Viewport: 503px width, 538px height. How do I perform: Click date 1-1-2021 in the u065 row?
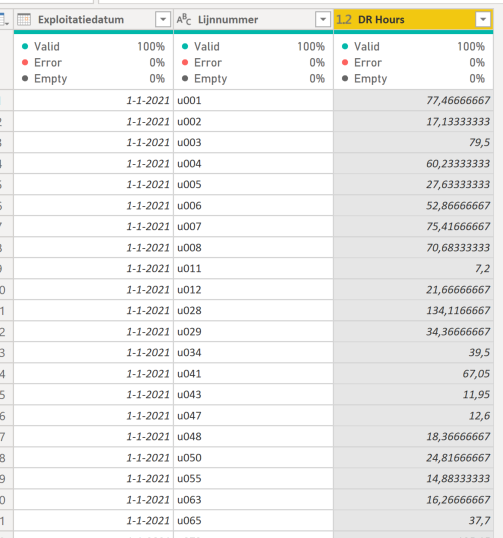pos(93,521)
